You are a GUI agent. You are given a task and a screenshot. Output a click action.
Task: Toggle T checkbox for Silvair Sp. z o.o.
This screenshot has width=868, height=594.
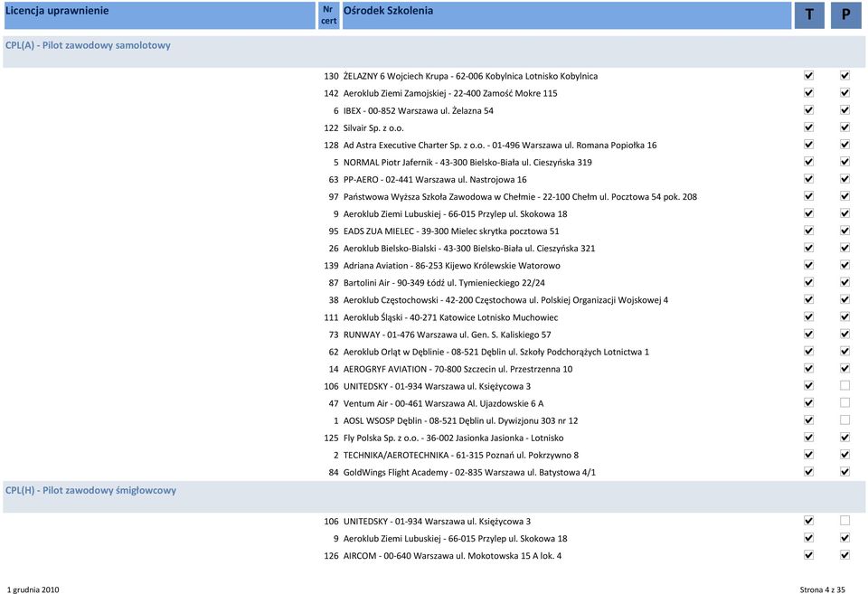click(x=808, y=127)
